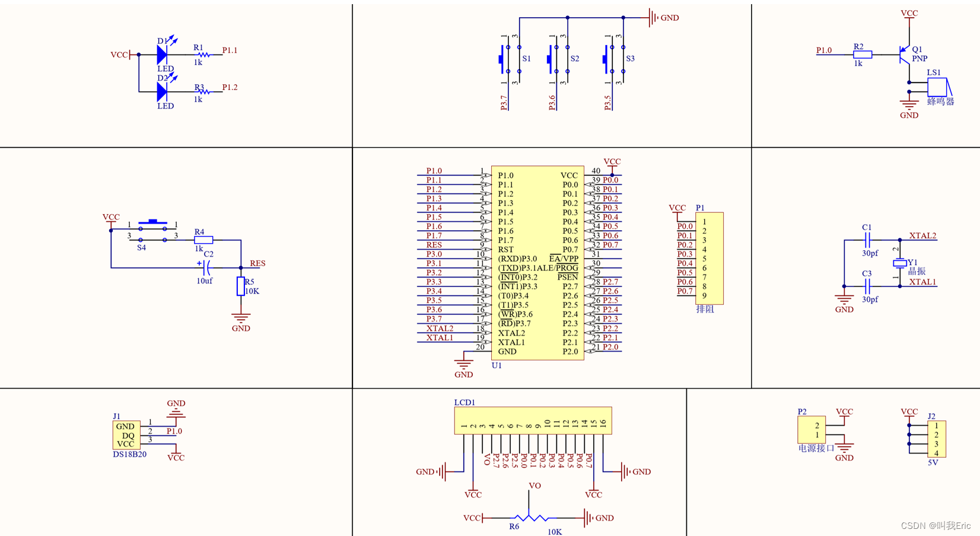This screenshot has height=536, width=980.
Task: Click the XTAL2 net label beside C1
Action: [922, 235]
